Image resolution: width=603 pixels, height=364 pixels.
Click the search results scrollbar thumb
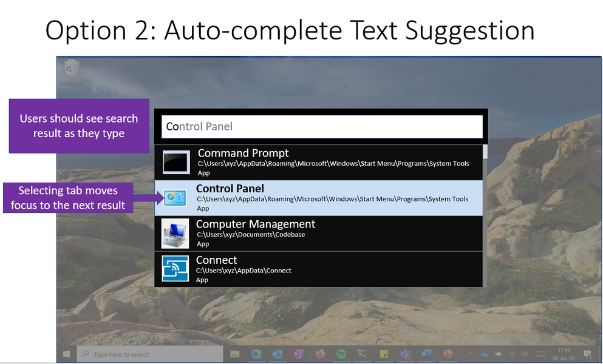(x=485, y=152)
